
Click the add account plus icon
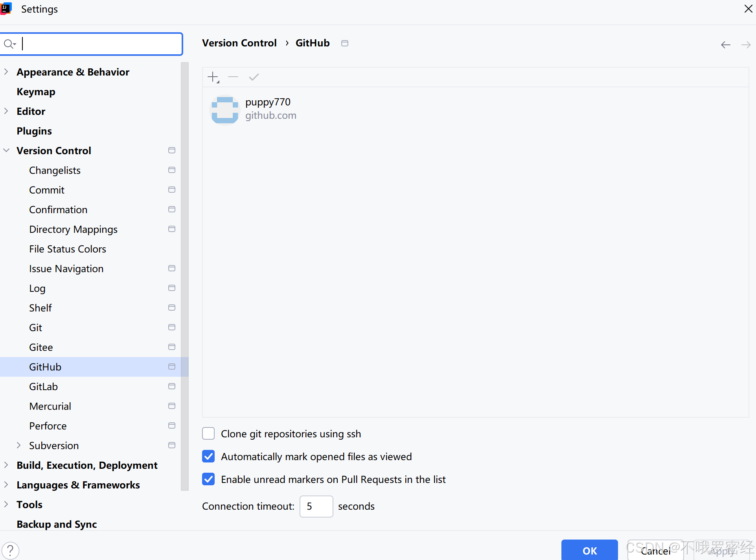tap(213, 77)
